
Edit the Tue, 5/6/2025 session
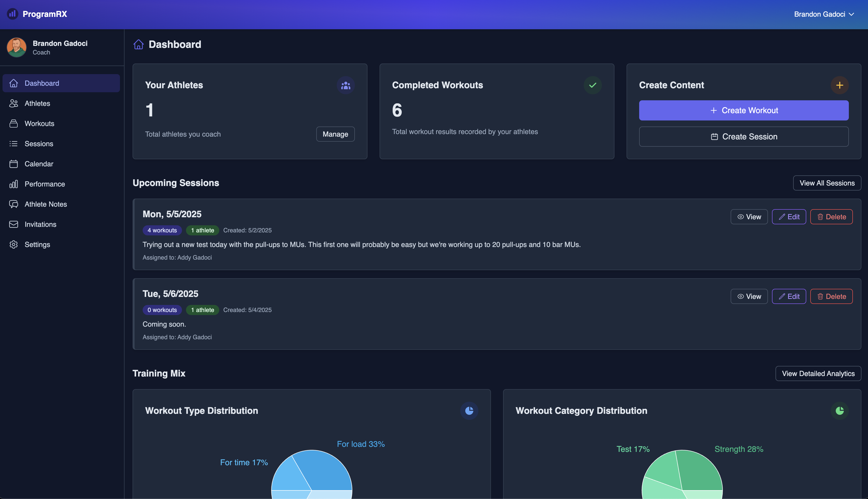tap(789, 296)
